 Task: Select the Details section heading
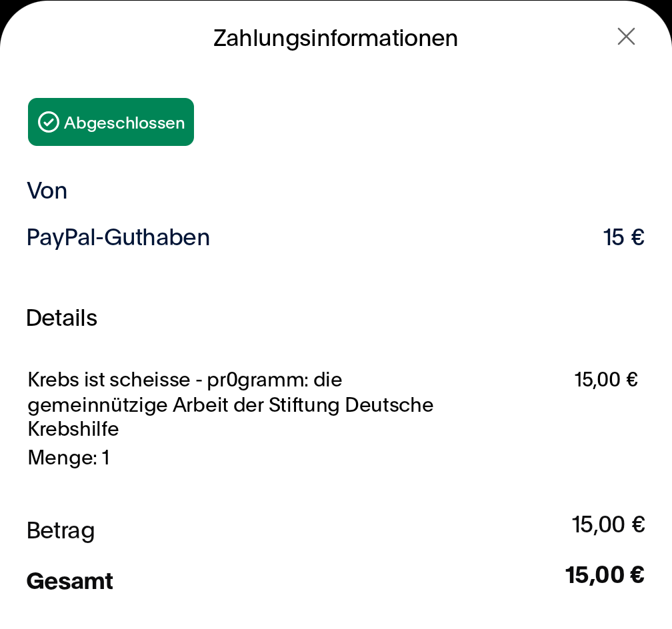pyautogui.click(x=61, y=318)
